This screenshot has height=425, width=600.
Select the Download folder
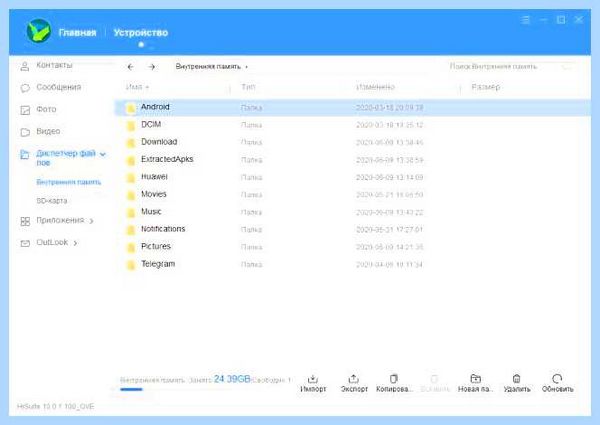pos(159,142)
